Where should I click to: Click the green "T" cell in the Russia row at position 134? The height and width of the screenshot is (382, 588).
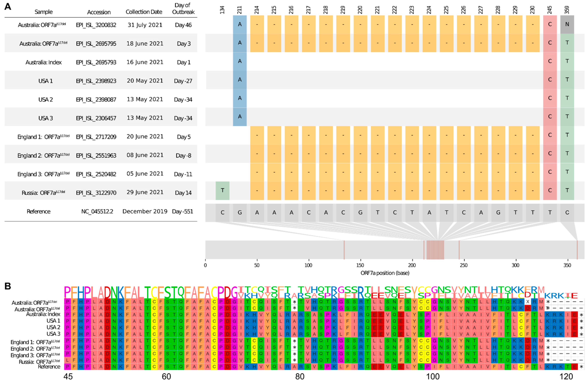[222, 190]
